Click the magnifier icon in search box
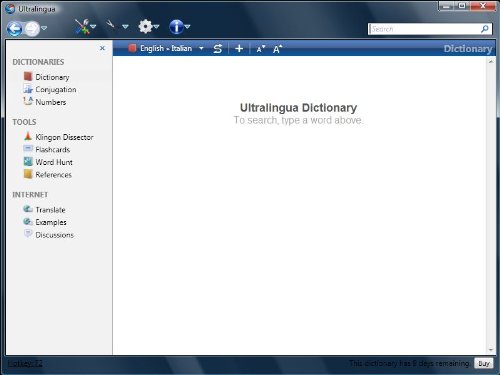The width and height of the screenshot is (500, 375). pyautogui.click(x=485, y=29)
